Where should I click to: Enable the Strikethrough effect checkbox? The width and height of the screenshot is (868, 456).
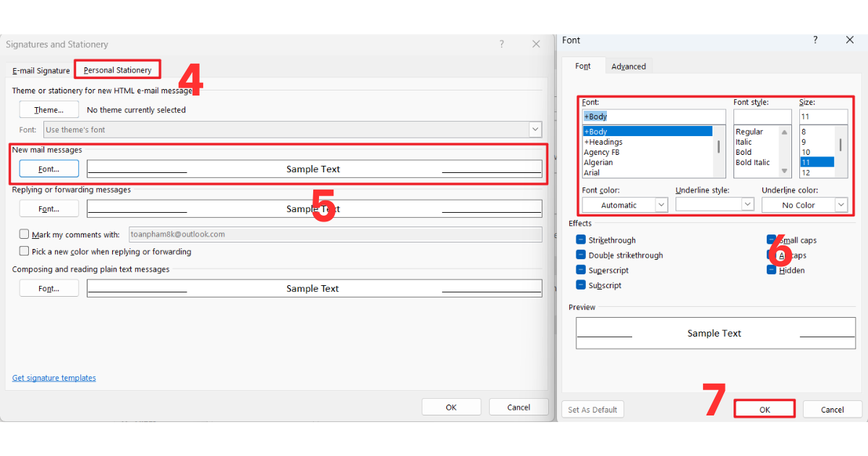pos(581,240)
